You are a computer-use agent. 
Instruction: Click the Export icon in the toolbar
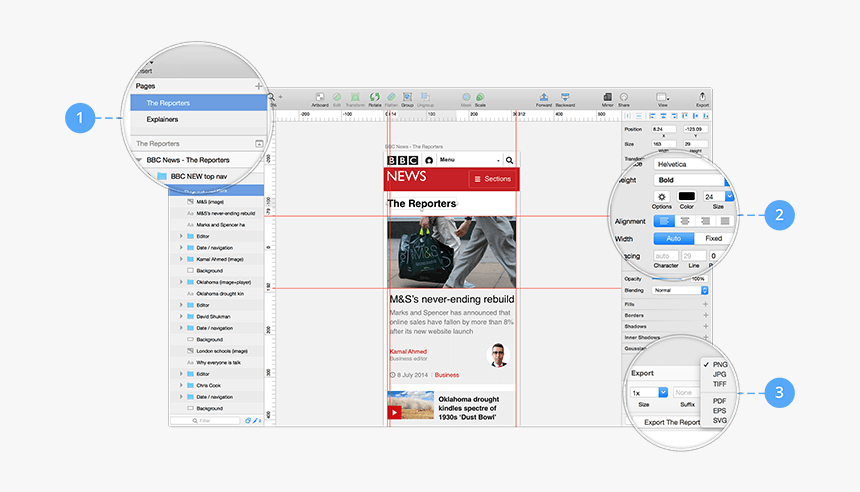(x=703, y=97)
